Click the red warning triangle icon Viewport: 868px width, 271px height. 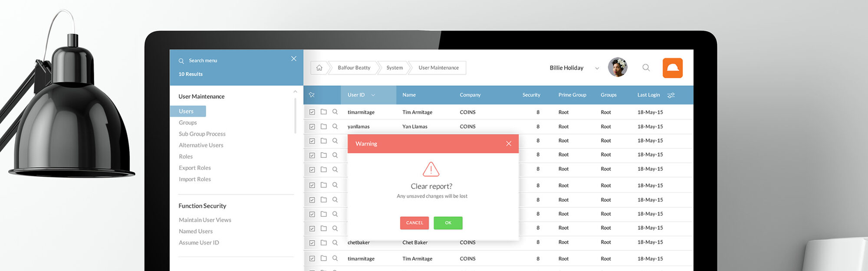tap(431, 169)
